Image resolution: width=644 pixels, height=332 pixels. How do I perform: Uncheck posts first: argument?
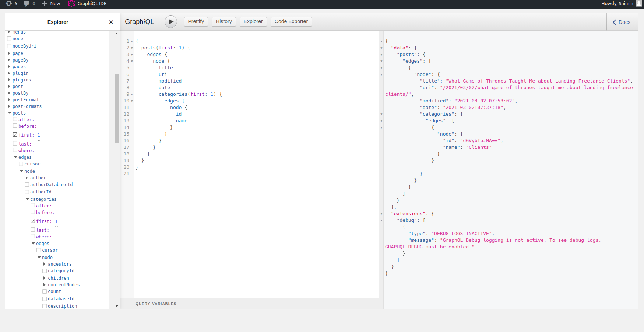15,135
